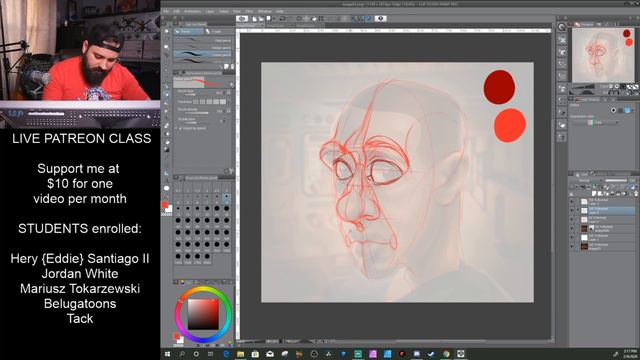The image size is (640, 360).
Task: Open the Layer menu
Action: [x=210, y=11]
